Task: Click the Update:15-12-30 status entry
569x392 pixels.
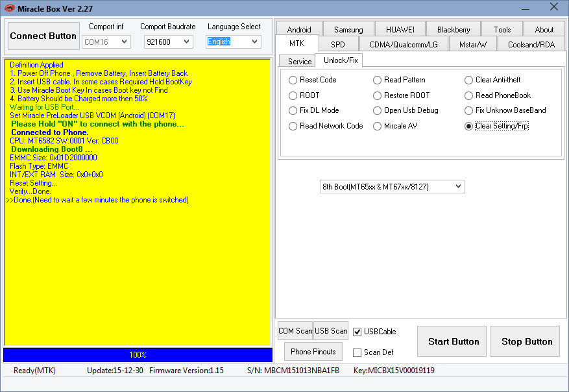Action: (115, 371)
